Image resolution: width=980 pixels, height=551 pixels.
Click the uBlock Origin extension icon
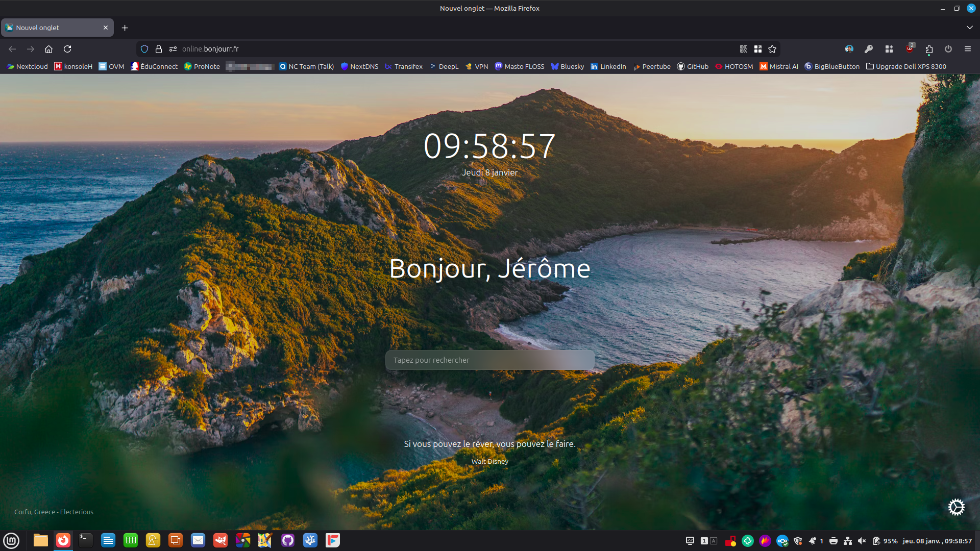coord(910,49)
